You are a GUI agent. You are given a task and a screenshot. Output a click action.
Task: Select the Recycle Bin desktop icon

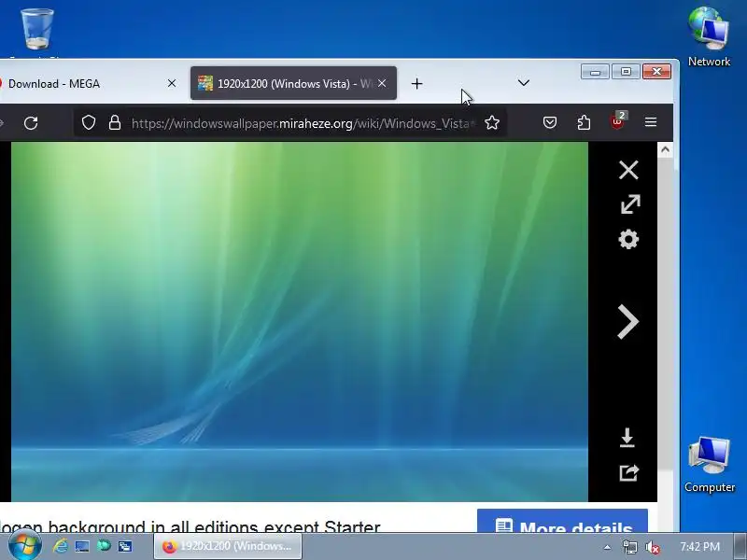pyautogui.click(x=36, y=32)
